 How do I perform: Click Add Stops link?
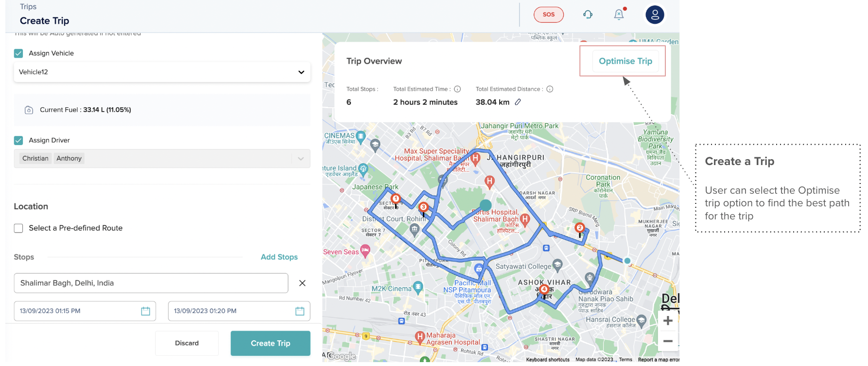tap(279, 257)
